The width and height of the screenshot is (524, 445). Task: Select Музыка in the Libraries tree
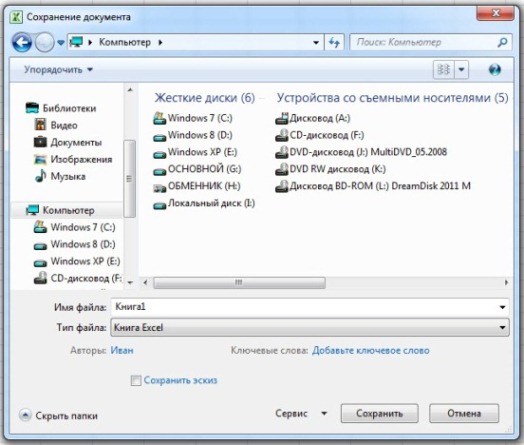pos(60,176)
